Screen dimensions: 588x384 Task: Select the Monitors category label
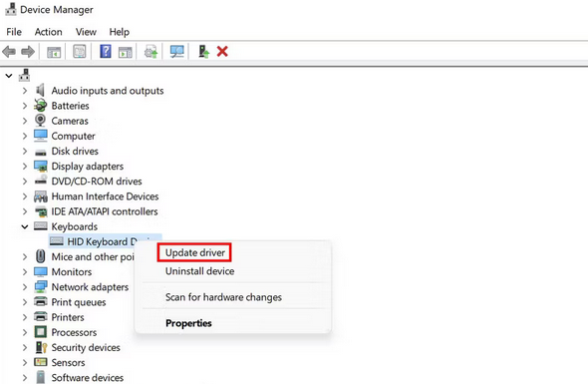[72, 271]
